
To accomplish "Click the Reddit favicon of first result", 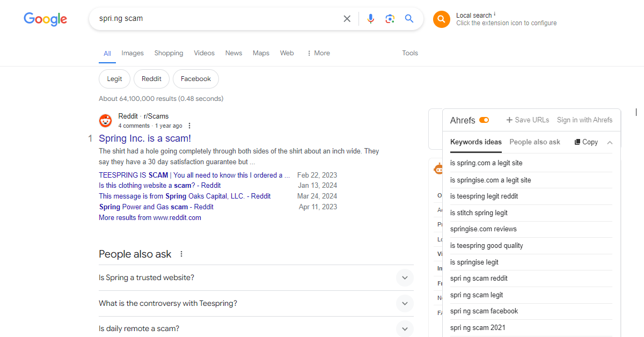I will click(x=106, y=121).
